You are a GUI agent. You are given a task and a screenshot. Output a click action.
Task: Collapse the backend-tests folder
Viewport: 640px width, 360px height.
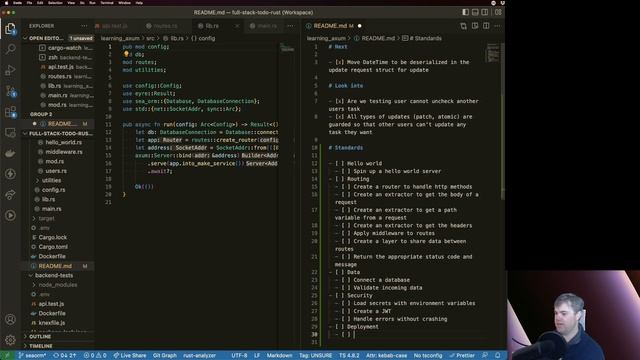(54, 276)
